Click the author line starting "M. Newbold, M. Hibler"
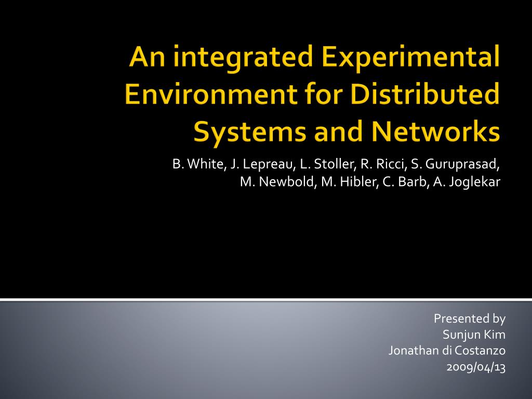The image size is (532, 399). pos(370,182)
